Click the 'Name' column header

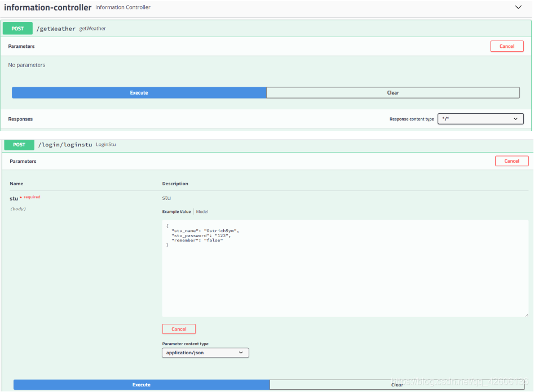pyautogui.click(x=16, y=184)
